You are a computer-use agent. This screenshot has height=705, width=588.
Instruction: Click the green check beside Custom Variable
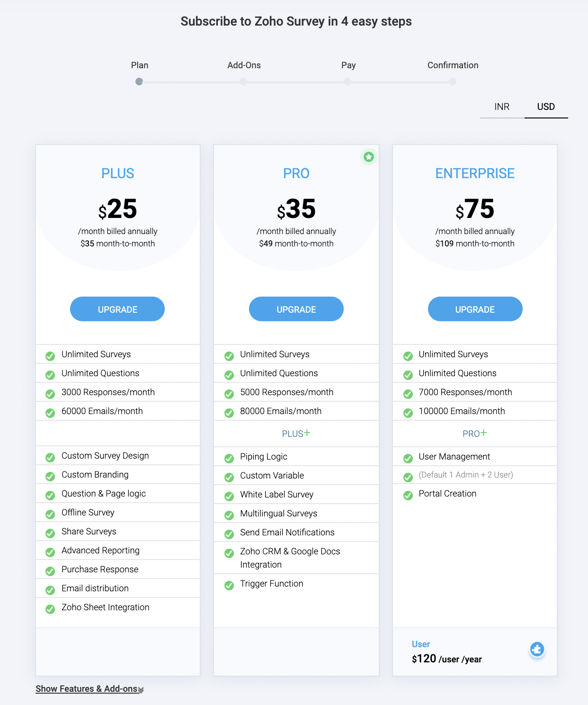tap(229, 478)
